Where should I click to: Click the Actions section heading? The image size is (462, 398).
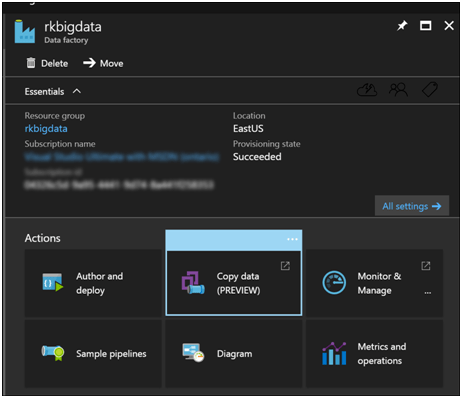[x=42, y=238]
